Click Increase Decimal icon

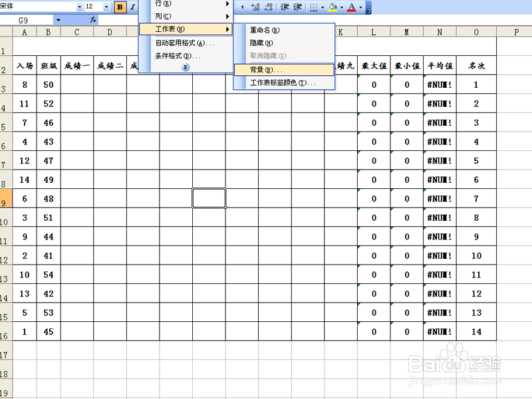point(255,7)
